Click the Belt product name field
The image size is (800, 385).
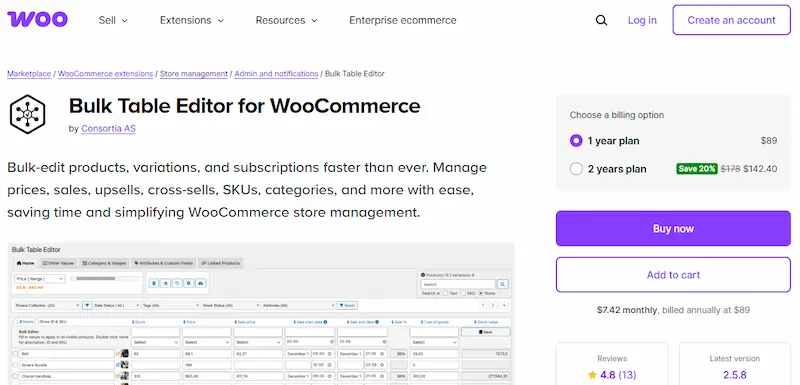point(66,353)
